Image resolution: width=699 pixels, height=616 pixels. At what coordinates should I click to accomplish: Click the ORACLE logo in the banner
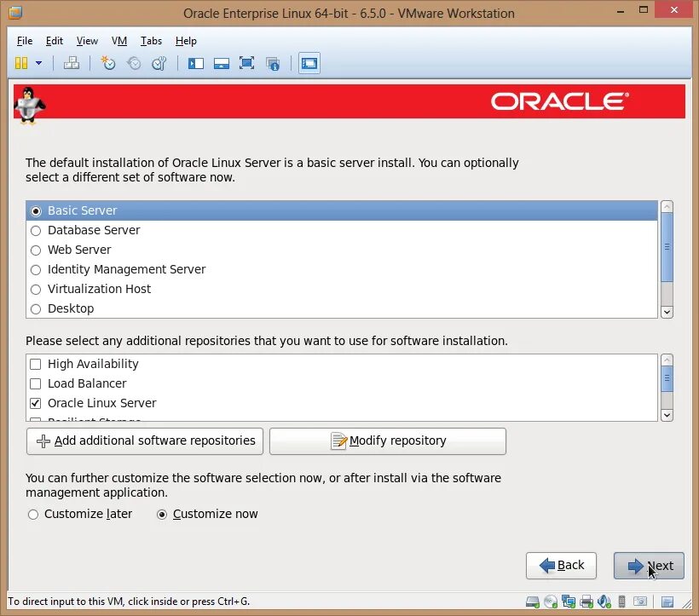click(560, 101)
